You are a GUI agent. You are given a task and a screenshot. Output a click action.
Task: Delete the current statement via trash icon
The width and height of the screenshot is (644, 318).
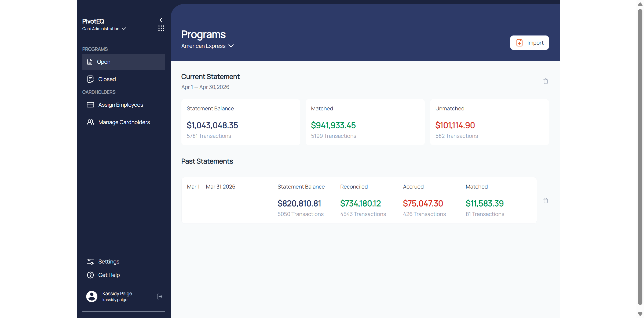(x=546, y=81)
